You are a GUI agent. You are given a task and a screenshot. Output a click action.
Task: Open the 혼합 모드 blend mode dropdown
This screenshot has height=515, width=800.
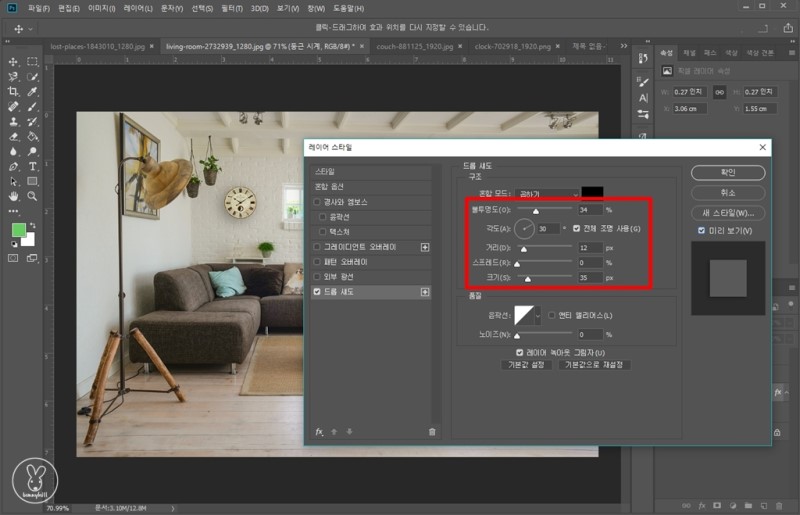[x=548, y=192]
